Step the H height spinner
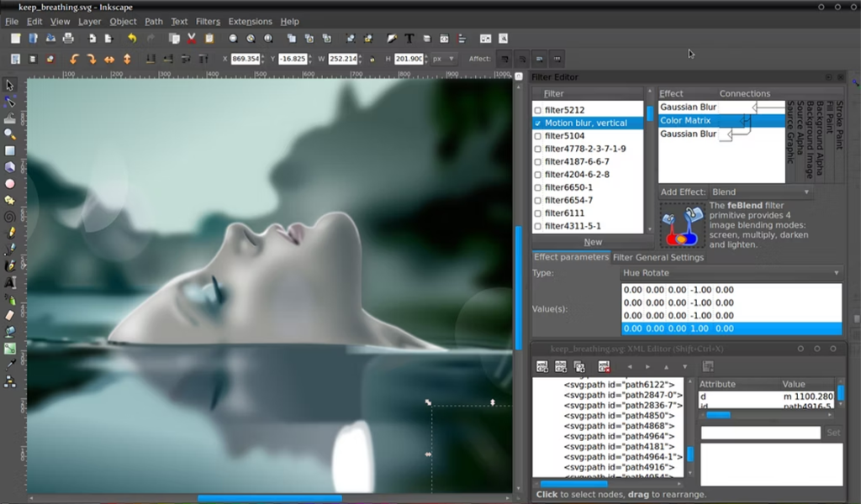This screenshot has width=861, height=504. (426, 59)
